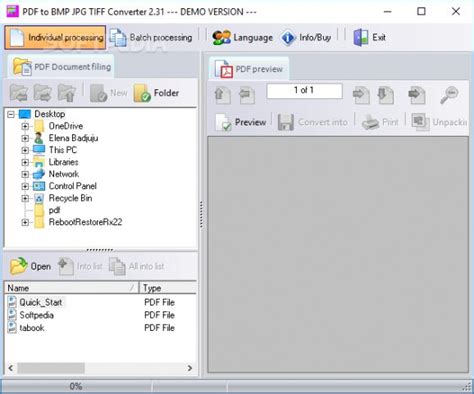Click the Exit button

(369, 37)
